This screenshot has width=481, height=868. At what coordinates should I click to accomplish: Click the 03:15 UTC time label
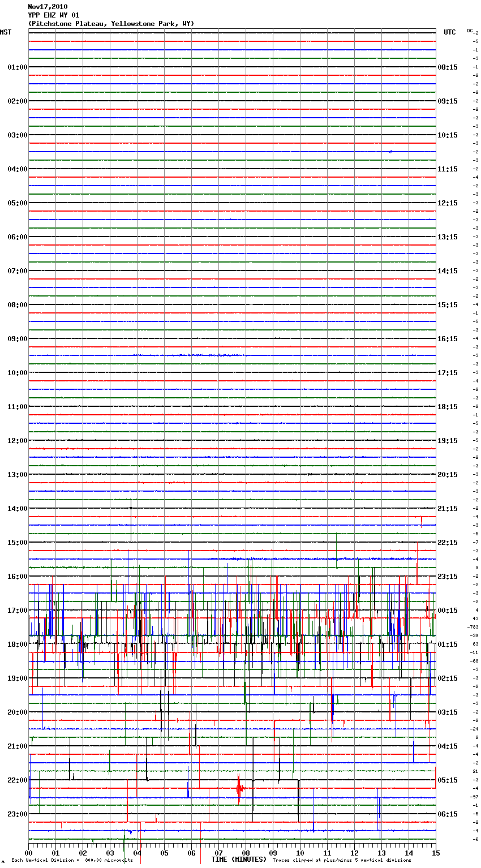[x=448, y=712]
